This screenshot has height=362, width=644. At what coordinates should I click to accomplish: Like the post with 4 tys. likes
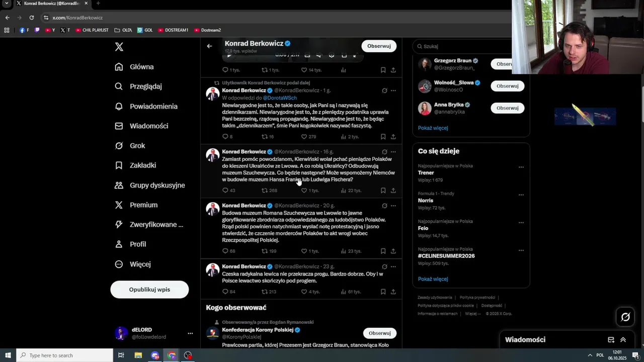[x=310, y=292]
